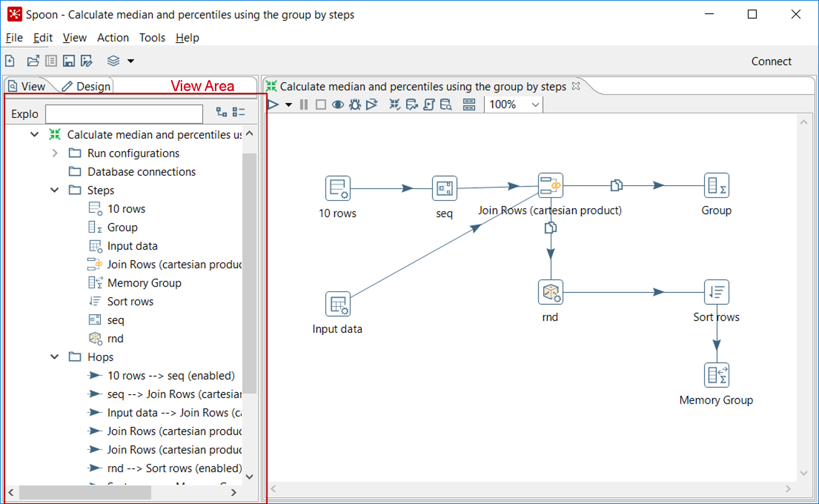The image size is (819, 504).
Task: Select Memory Group step in tree
Action: pyautogui.click(x=144, y=283)
